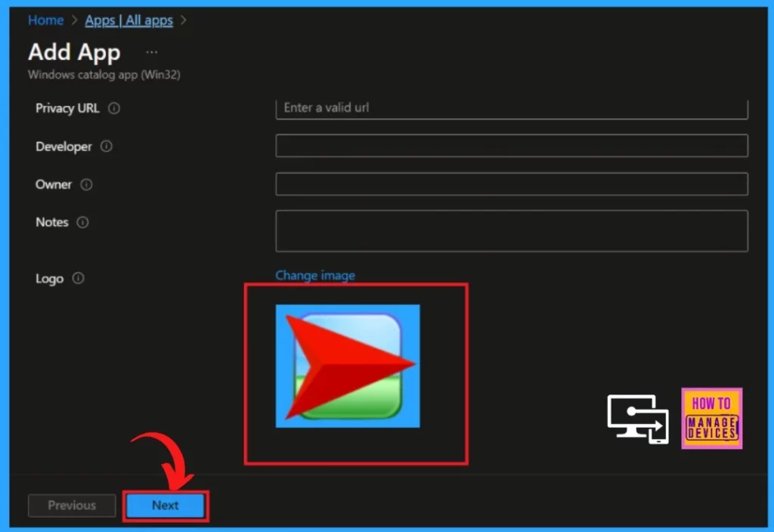The height and width of the screenshot is (532, 774).
Task: Click the Owner label
Action: click(x=54, y=184)
